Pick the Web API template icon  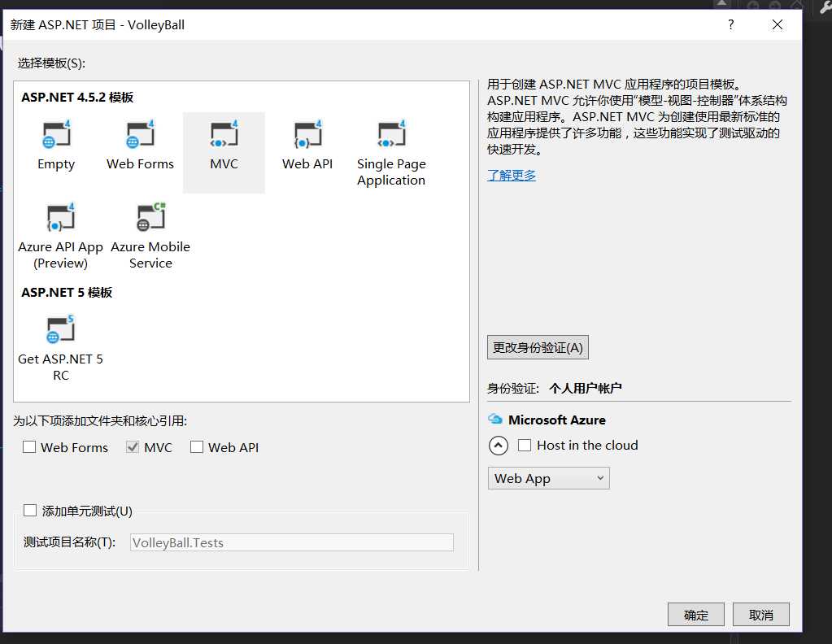[x=307, y=135]
